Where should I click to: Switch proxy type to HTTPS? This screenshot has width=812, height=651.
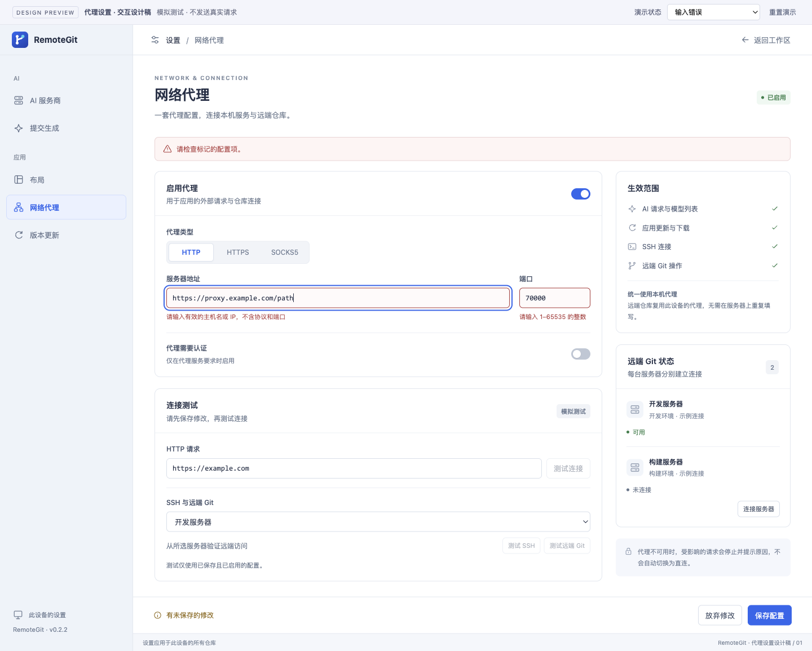238,253
